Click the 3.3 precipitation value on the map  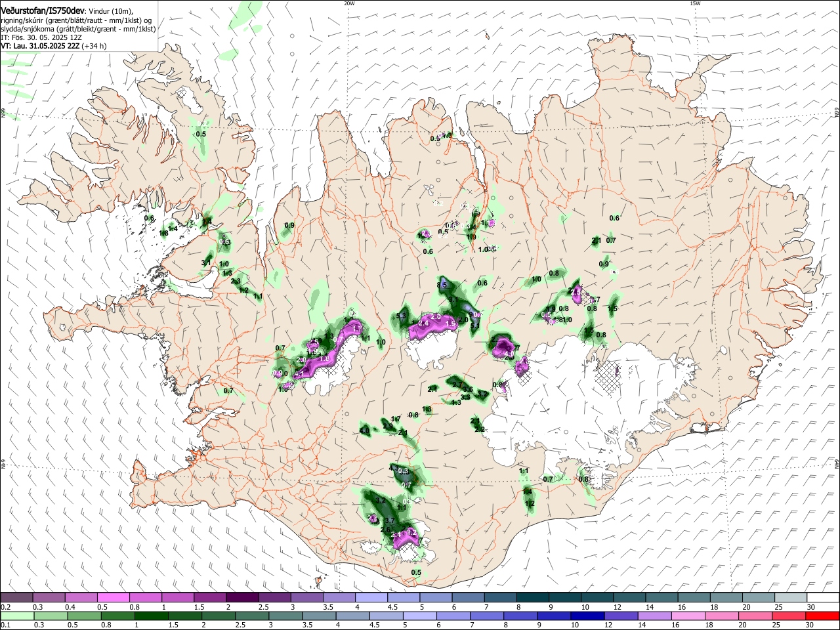tap(465, 397)
